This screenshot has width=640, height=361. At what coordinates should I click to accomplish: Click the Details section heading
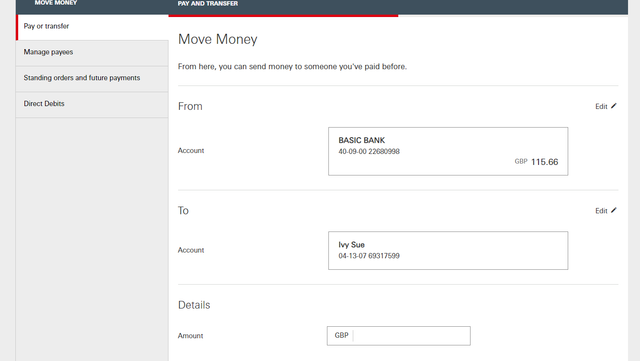pyautogui.click(x=194, y=305)
